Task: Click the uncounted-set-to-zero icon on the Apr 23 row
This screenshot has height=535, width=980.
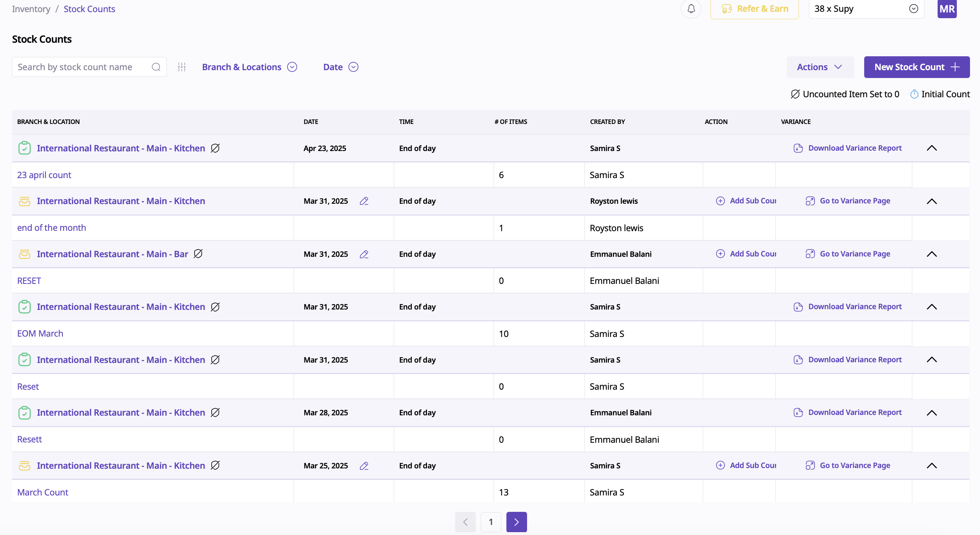Action: tap(215, 148)
